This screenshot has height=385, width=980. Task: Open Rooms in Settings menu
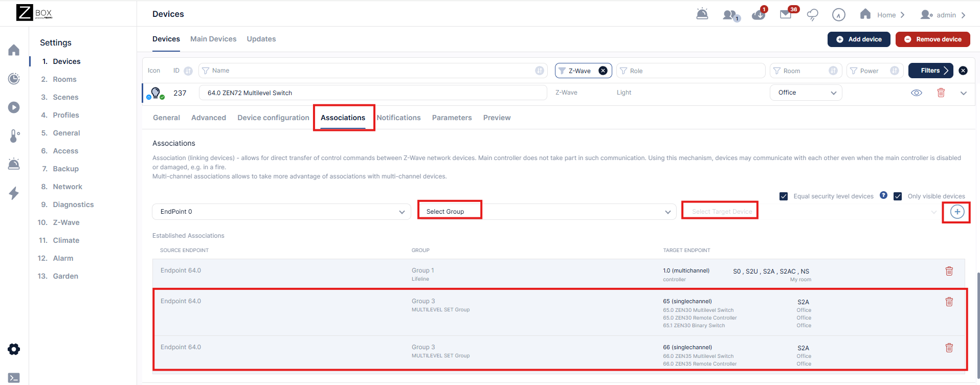tap(64, 79)
